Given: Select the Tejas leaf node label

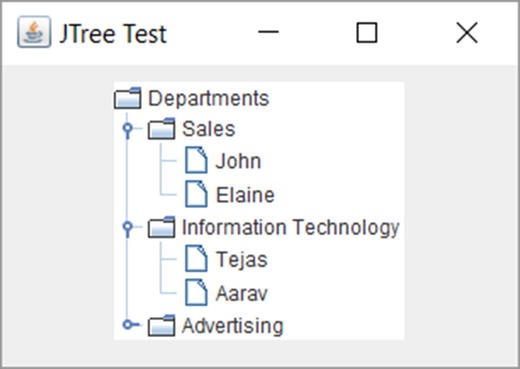Looking at the screenshot, I should tap(242, 260).
